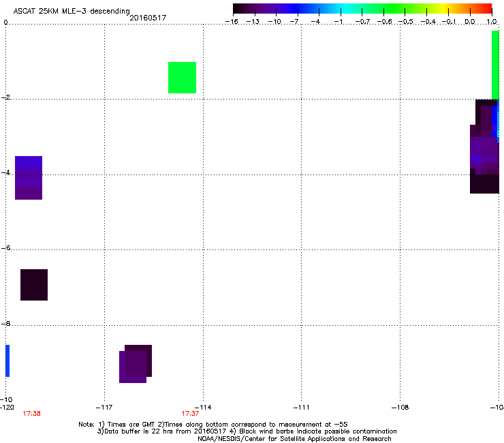Click the tall green bar at right edge
504x443 pixels.
pyautogui.click(x=495, y=65)
